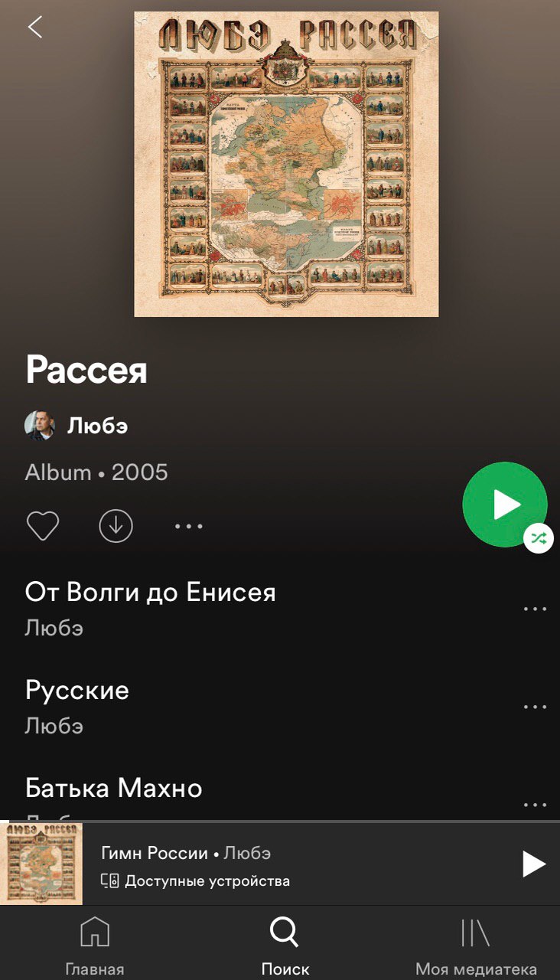
Task: Download the Рассея album
Action: pos(116,526)
